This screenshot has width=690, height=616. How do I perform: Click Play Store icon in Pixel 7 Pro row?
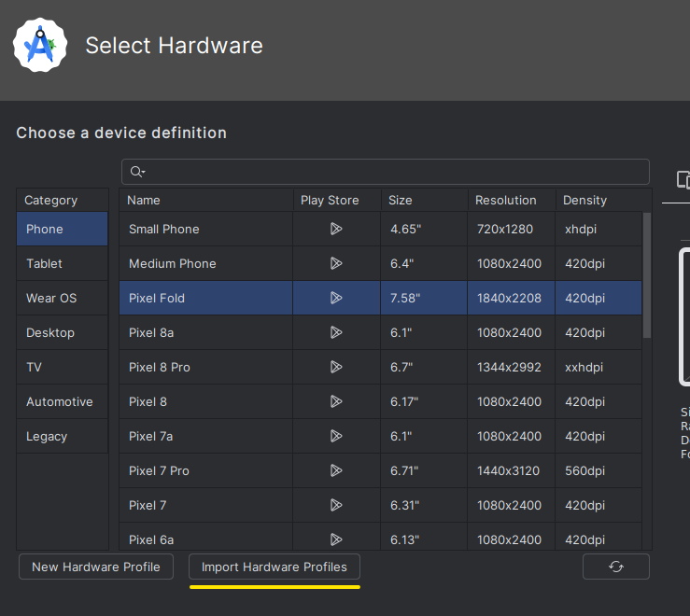pyautogui.click(x=336, y=470)
